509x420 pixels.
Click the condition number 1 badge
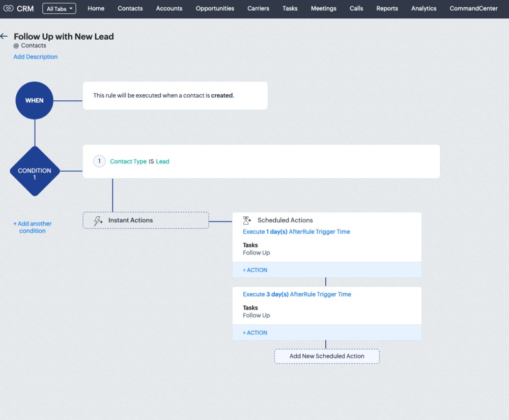(x=99, y=161)
